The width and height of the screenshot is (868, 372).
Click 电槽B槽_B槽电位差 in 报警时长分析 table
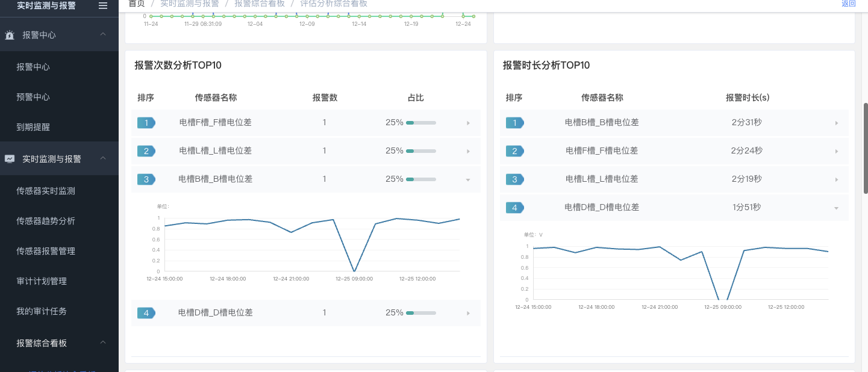click(602, 122)
